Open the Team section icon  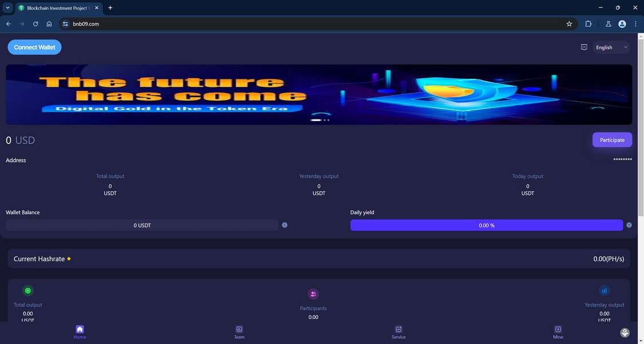tap(238, 329)
